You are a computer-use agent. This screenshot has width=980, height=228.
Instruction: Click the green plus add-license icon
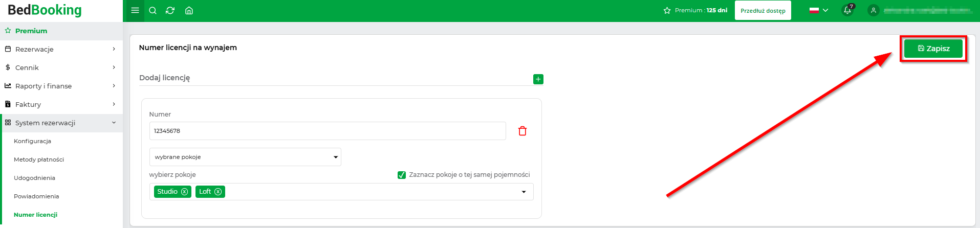538,79
